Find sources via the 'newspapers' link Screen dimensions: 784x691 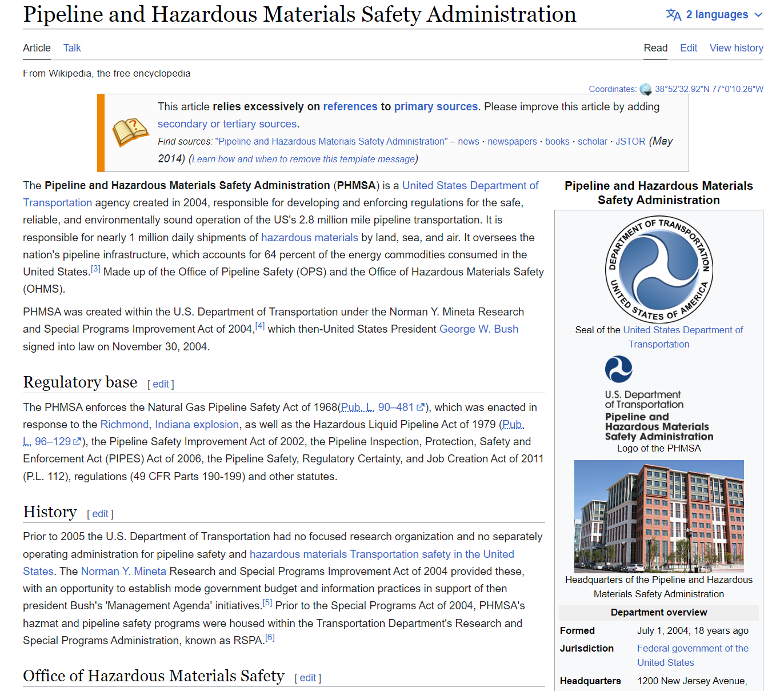pyautogui.click(x=512, y=142)
